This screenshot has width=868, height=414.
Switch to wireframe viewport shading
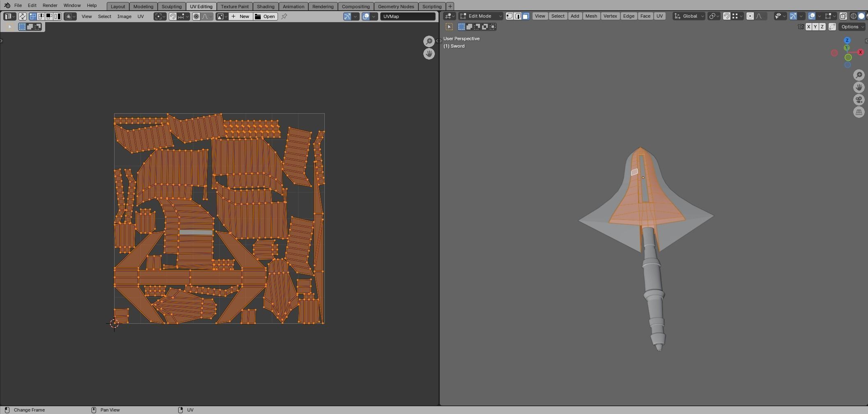853,16
